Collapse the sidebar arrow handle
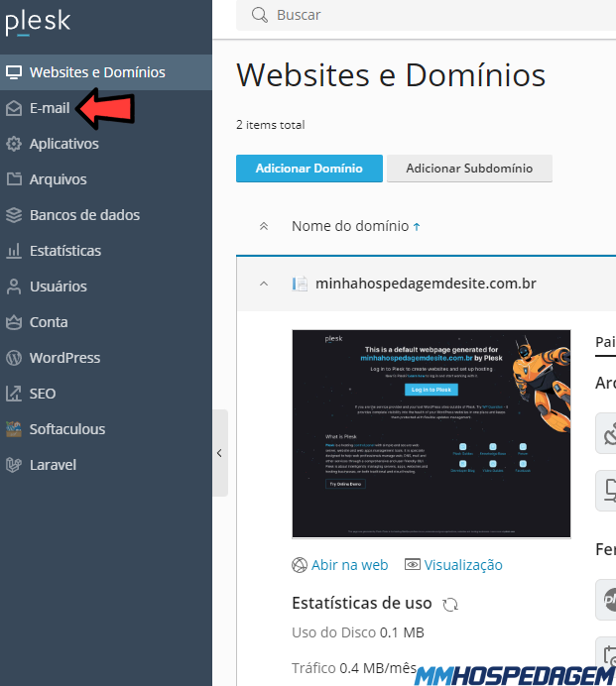The height and width of the screenshot is (686, 616). pyautogui.click(x=220, y=453)
